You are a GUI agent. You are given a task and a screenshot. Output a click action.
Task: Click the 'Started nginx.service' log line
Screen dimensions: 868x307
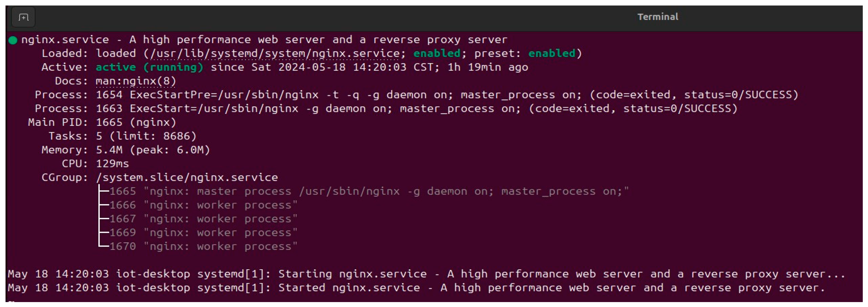click(416, 288)
